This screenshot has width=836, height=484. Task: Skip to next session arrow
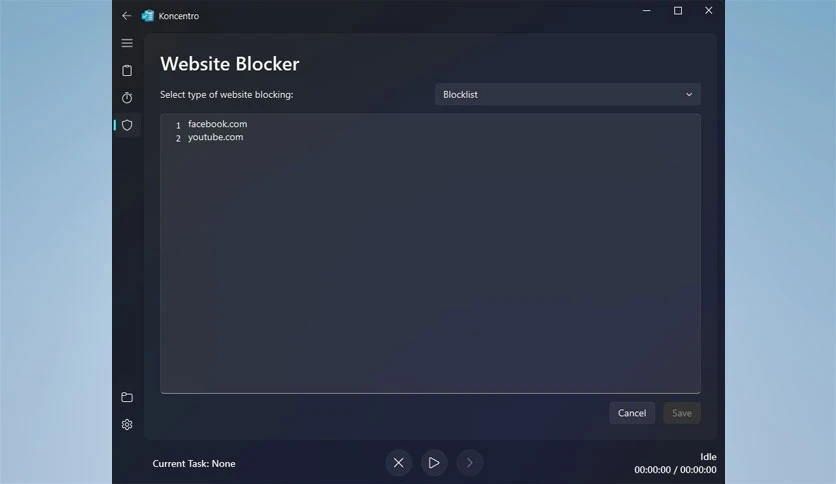[x=470, y=463]
